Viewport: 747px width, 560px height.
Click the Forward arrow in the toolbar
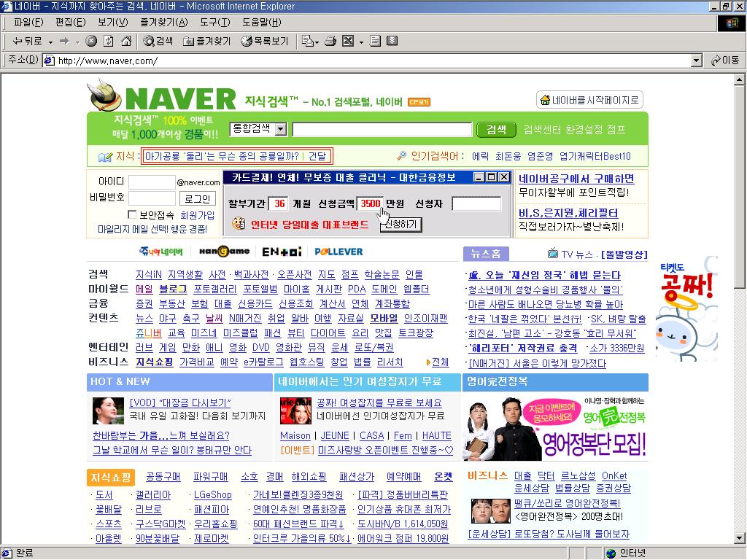click(64, 42)
